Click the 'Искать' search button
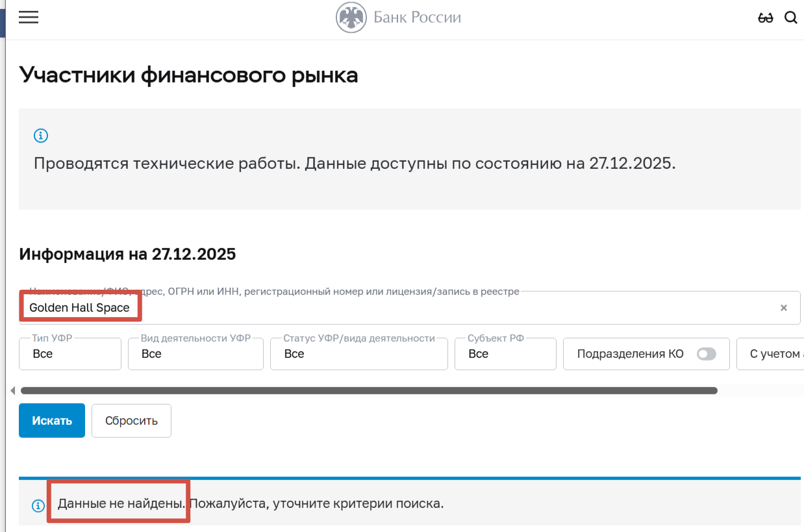 click(x=52, y=420)
